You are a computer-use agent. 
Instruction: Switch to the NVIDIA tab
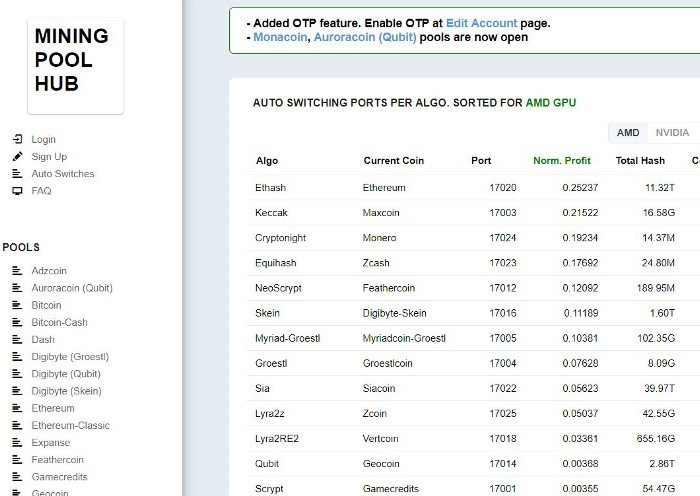tap(671, 133)
